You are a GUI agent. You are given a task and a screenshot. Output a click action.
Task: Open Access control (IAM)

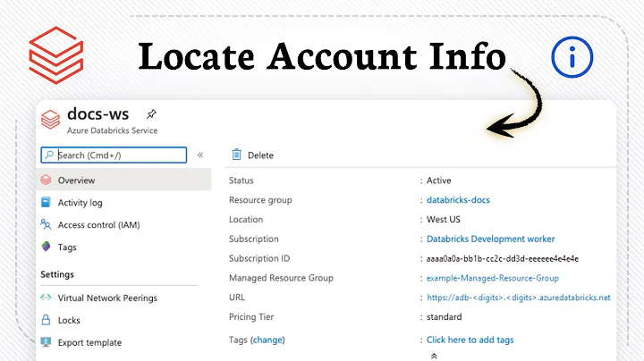(x=99, y=225)
